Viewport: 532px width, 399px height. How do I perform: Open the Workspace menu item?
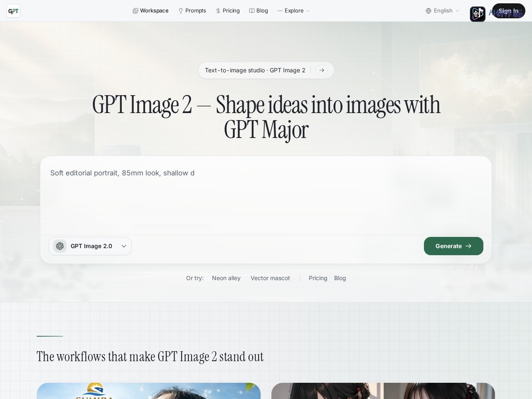coord(150,11)
